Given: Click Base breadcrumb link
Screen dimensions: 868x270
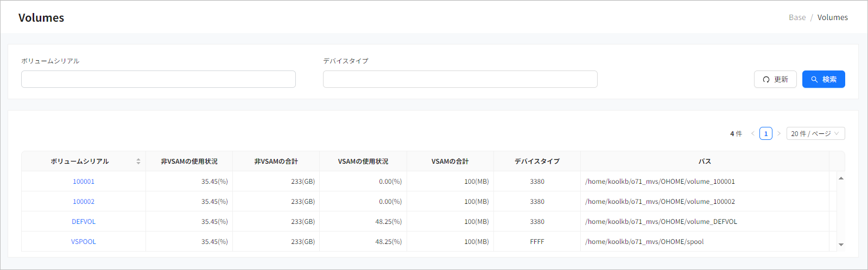Looking at the screenshot, I should click(x=797, y=17).
